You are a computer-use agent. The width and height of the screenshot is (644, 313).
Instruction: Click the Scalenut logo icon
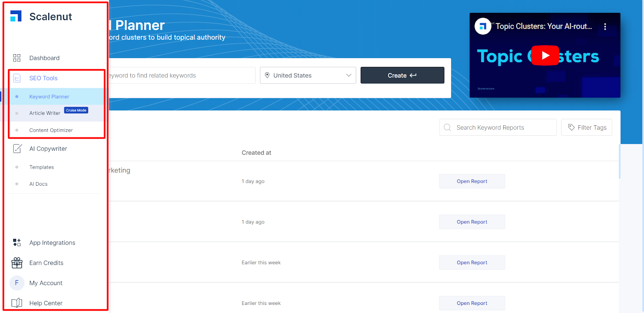(16, 16)
